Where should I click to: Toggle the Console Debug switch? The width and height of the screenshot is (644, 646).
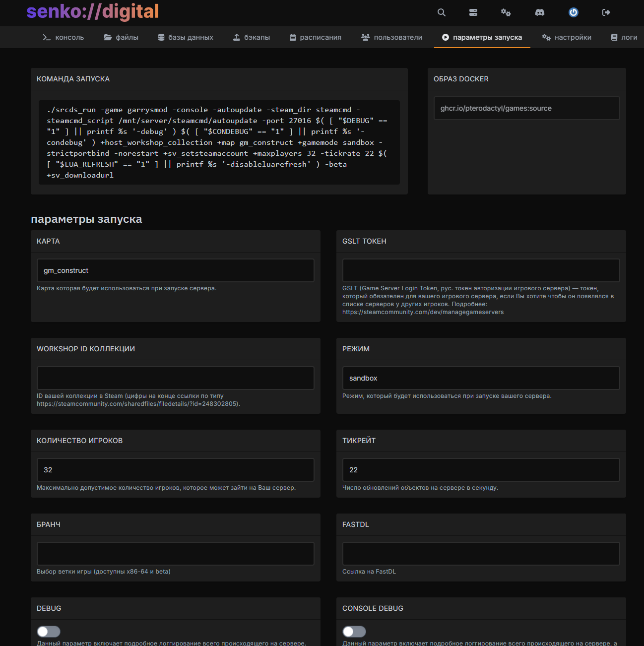354,631
